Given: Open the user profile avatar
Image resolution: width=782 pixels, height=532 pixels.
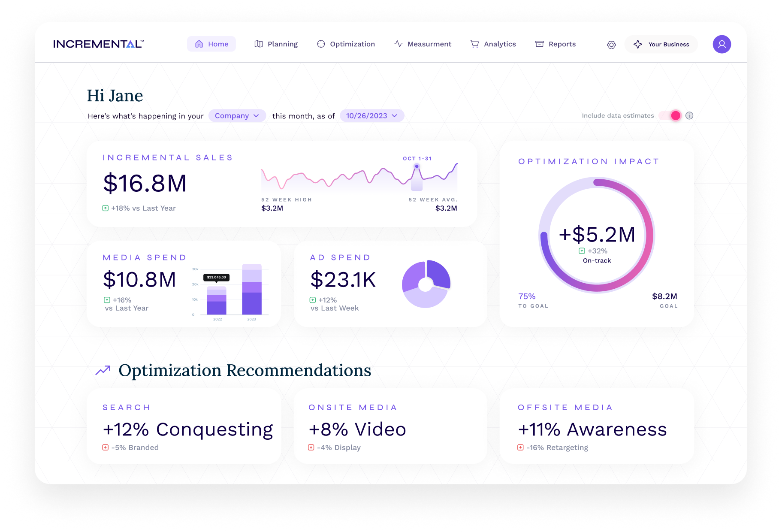Looking at the screenshot, I should (722, 44).
